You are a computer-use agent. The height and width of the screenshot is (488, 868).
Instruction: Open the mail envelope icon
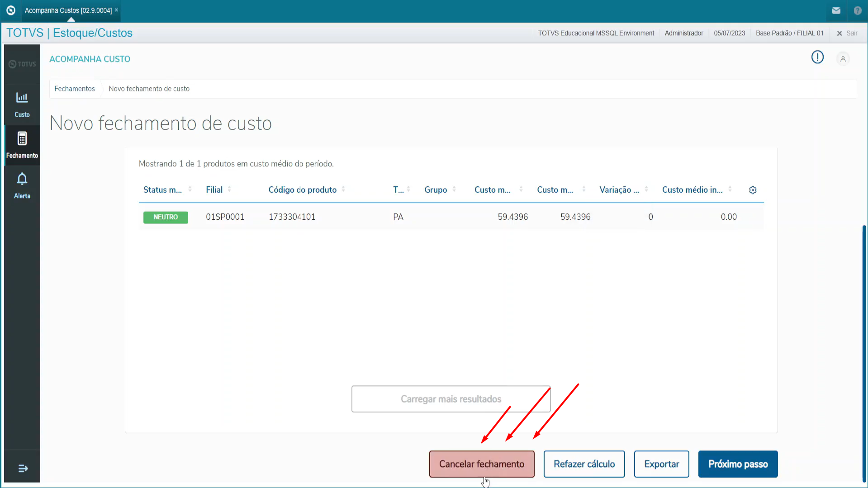[836, 10]
